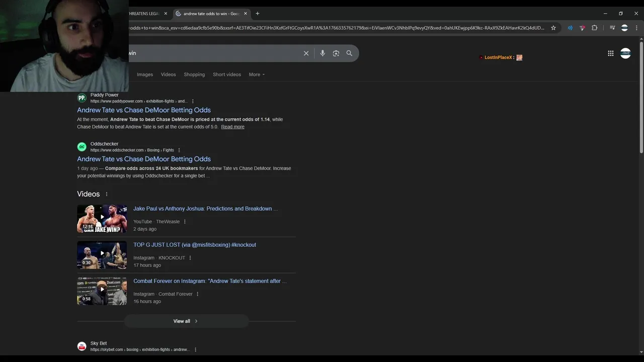The width and height of the screenshot is (644, 362).
Task: Switch to the Images results tab
Action: [x=145, y=74]
